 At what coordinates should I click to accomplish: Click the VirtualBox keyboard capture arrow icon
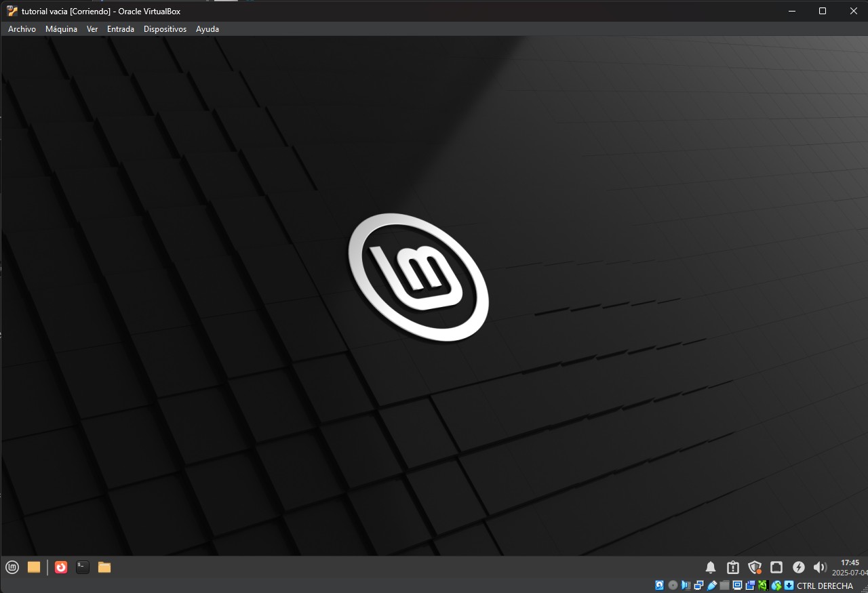pyautogui.click(x=789, y=585)
